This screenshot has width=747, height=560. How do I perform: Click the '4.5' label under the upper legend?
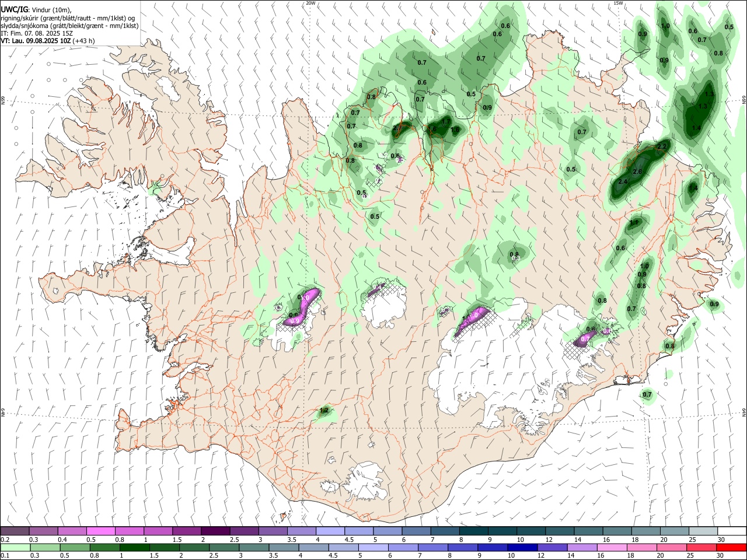[349, 540]
